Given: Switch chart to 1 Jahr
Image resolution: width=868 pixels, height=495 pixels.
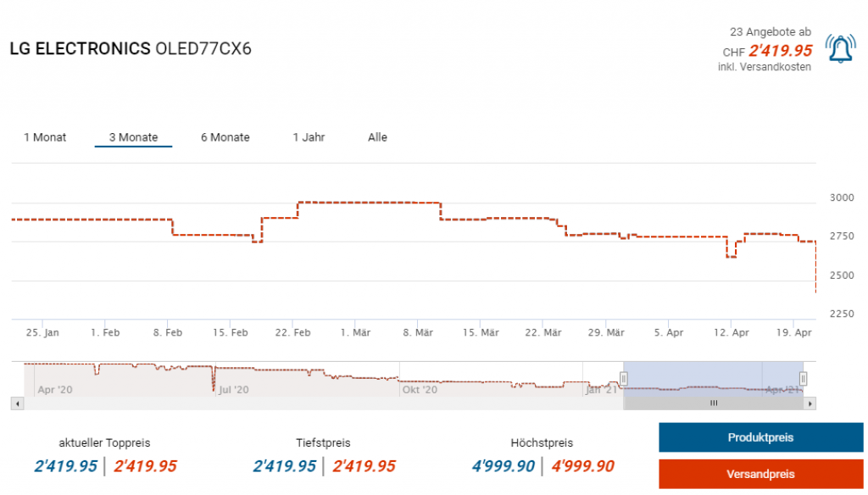Looking at the screenshot, I should click(x=309, y=137).
